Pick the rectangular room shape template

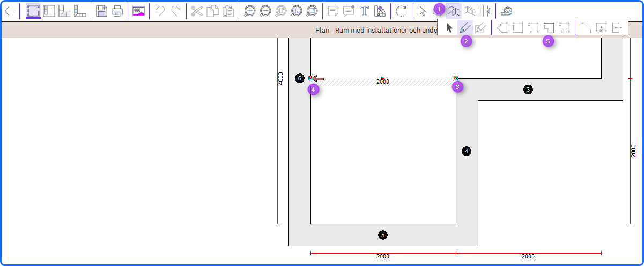(x=517, y=28)
